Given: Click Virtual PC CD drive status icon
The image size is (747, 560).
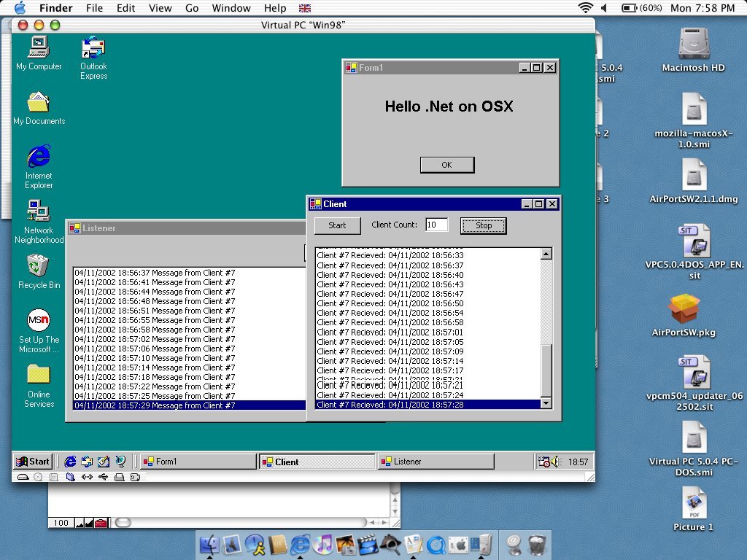Looking at the screenshot, I should (38, 477).
